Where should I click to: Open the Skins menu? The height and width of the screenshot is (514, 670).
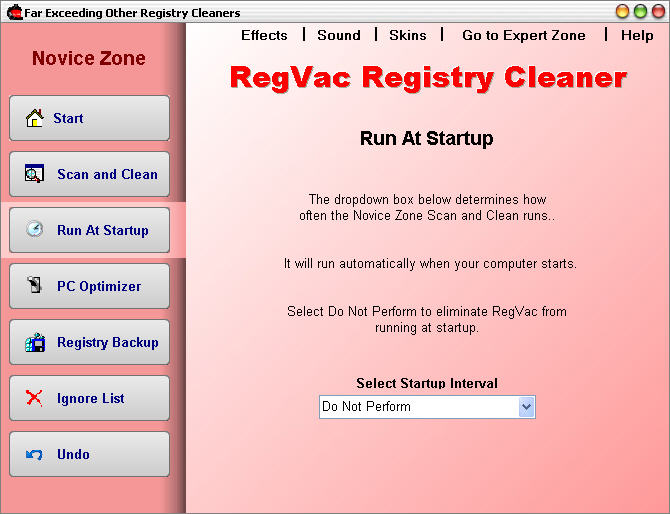tap(407, 35)
